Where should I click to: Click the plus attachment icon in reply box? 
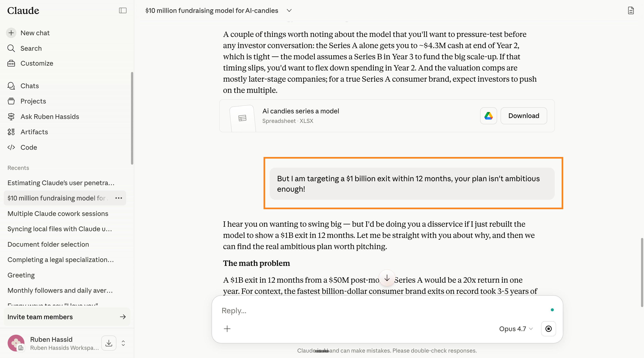tap(227, 329)
